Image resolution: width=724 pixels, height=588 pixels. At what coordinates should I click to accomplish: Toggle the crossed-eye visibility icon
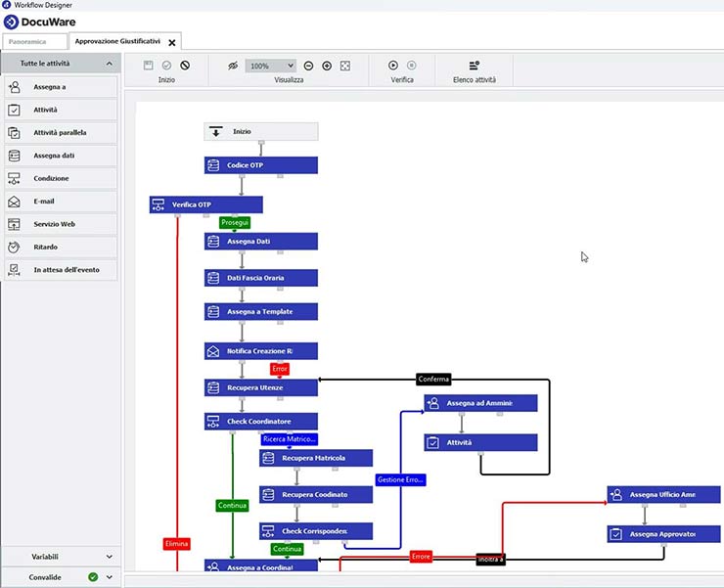[x=233, y=66]
